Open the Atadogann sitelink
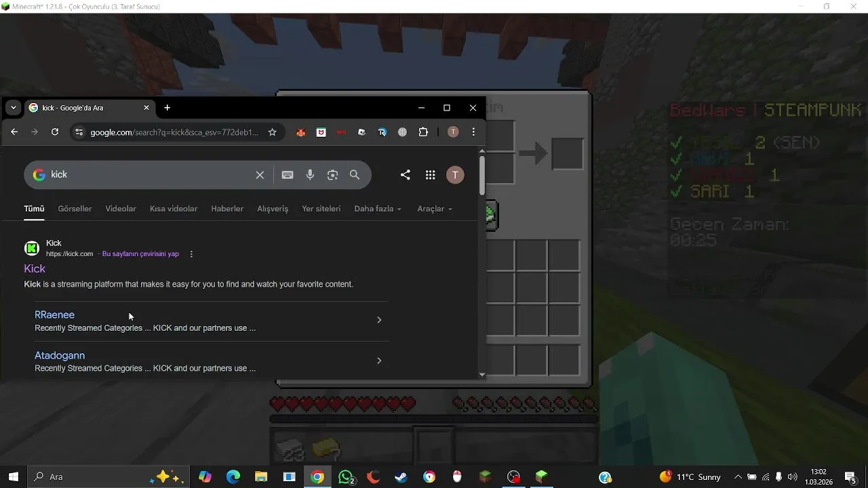Screen dimensions: 868x488 (x=60, y=356)
